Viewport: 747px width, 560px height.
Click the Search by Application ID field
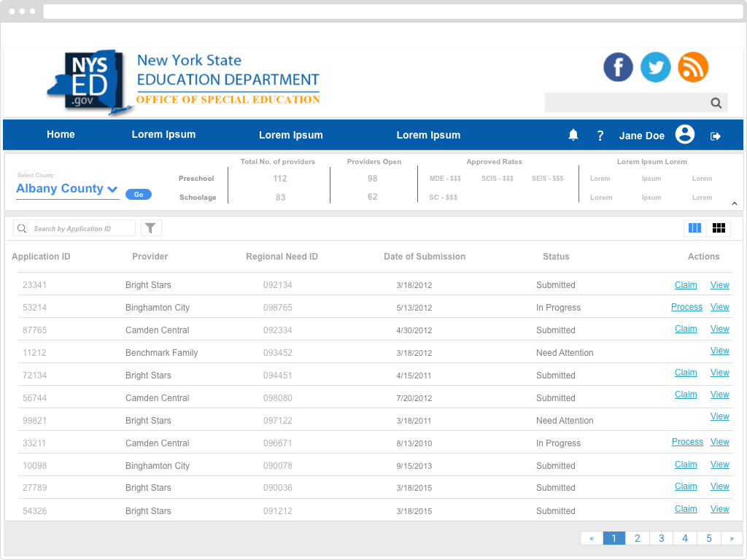click(x=82, y=229)
